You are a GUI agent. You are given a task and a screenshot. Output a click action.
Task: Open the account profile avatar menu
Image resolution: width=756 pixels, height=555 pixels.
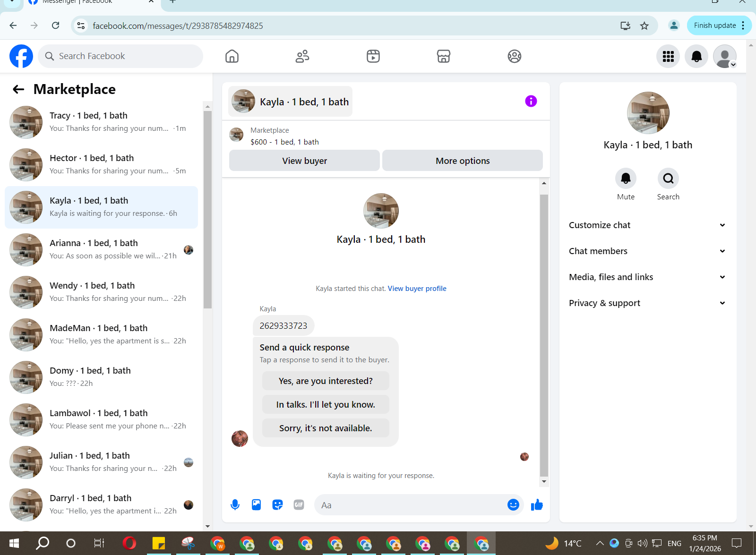click(x=725, y=56)
